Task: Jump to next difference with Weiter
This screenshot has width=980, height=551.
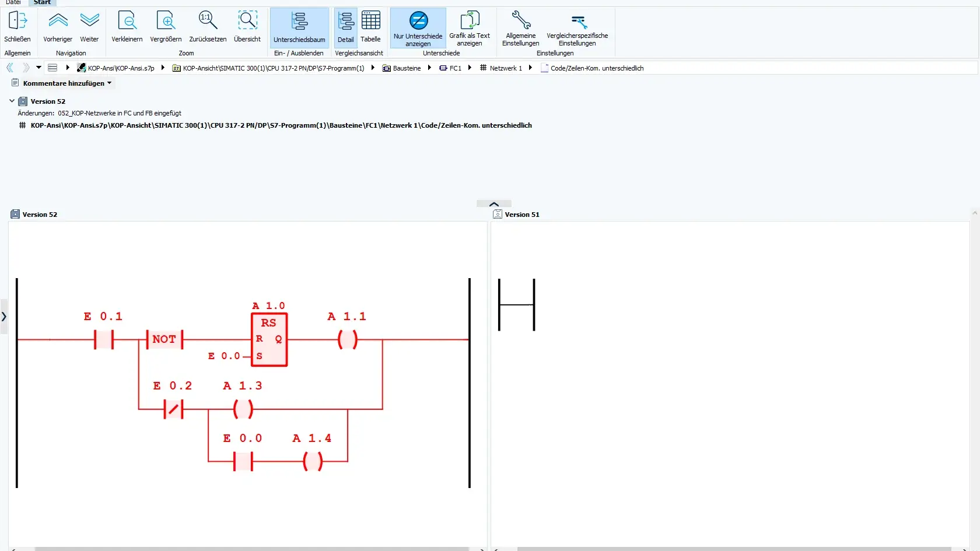Action: [89, 27]
